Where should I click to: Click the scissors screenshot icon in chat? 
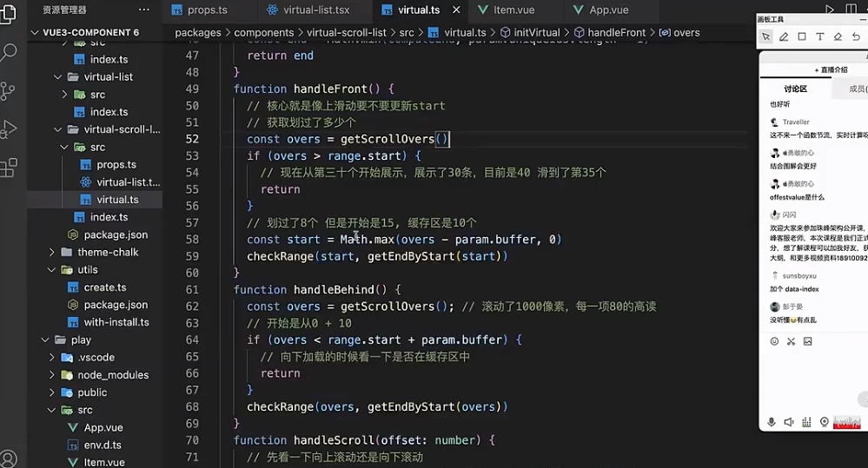[791, 341]
